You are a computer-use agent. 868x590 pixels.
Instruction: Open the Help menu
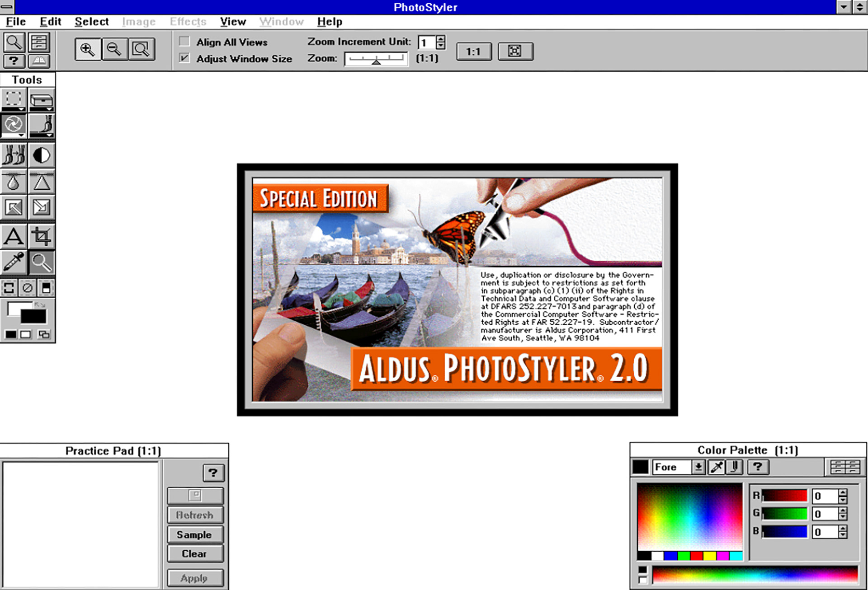click(x=330, y=22)
